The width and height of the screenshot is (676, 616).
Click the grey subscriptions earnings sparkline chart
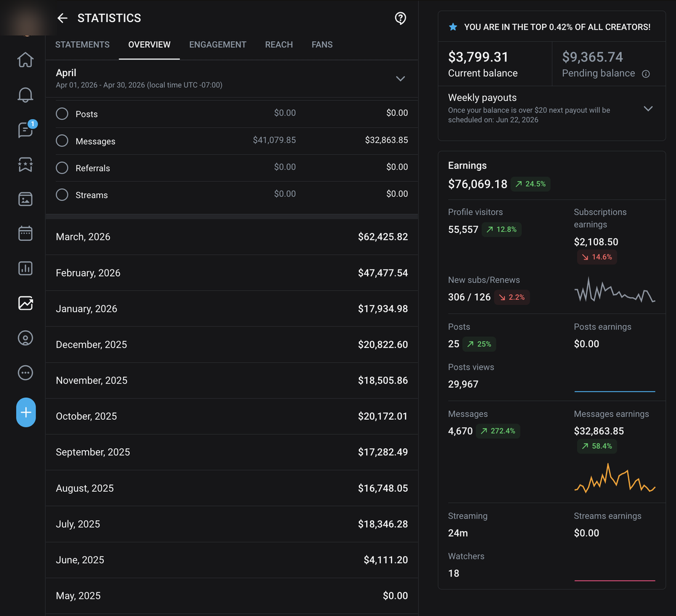tap(615, 290)
